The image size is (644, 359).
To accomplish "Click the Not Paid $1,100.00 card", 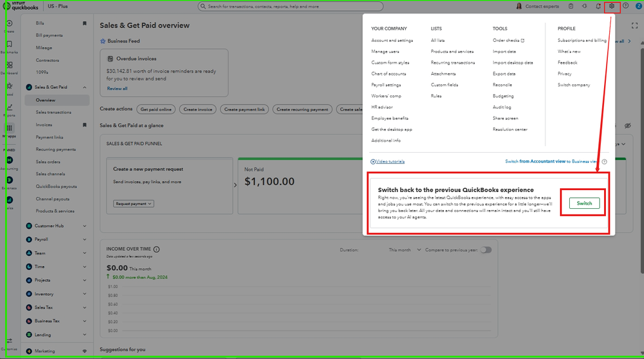I will click(300, 186).
